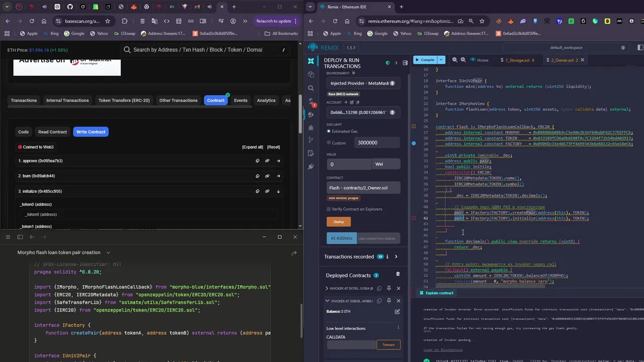Open Remix File Explorer sidebar icon
644x362 pixels.
tap(311, 74)
